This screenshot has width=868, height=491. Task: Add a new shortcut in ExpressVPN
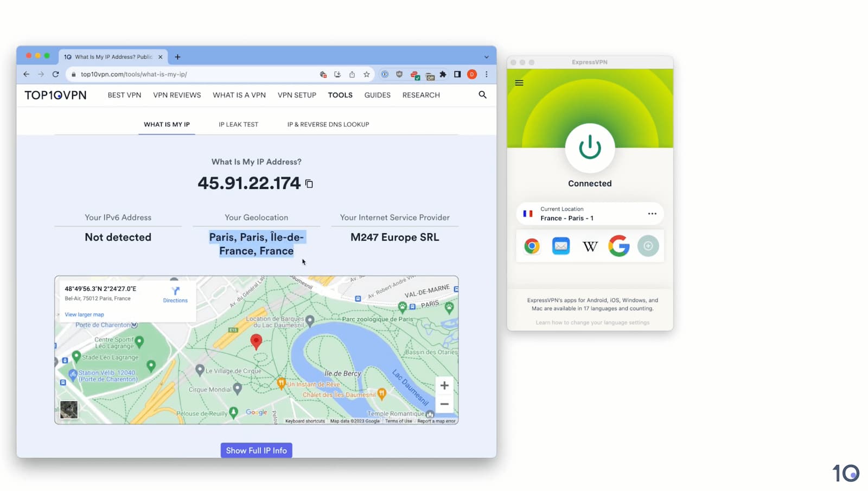tap(648, 246)
